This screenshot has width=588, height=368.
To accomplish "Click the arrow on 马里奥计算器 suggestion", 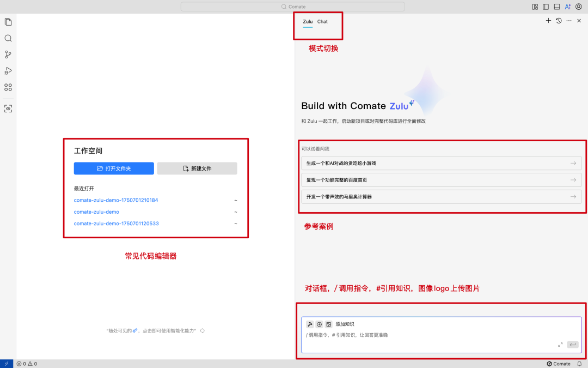I will click(573, 197).
